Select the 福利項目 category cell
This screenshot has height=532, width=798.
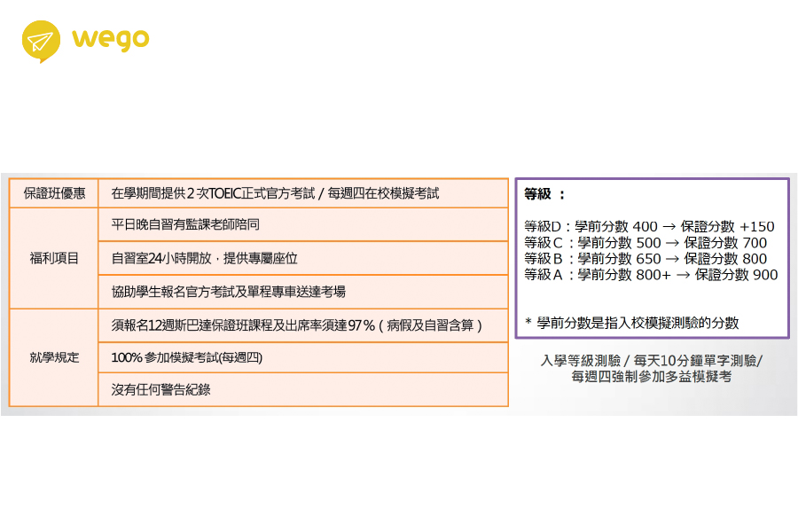54,258
